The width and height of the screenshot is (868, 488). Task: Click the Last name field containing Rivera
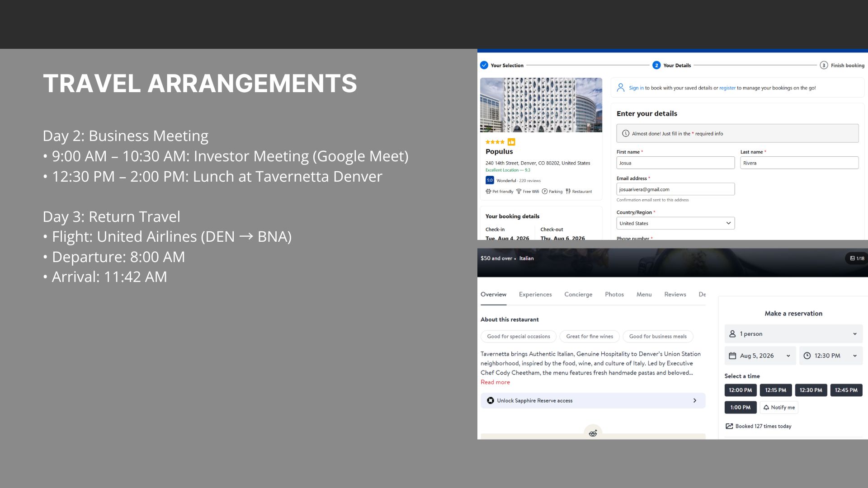click(x=799, y=163)
